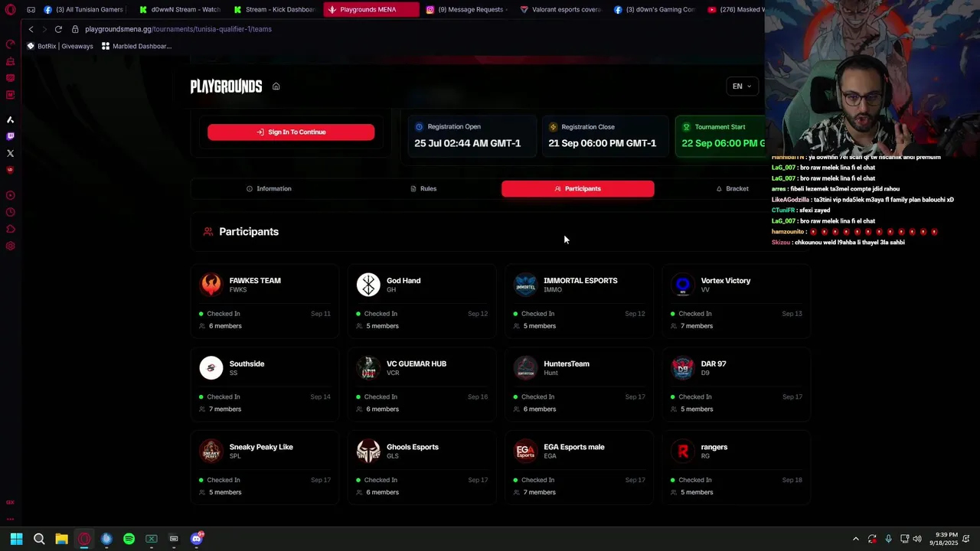
Task: Click the taskbar clock 9:39 PM
Action: point(943,539)
